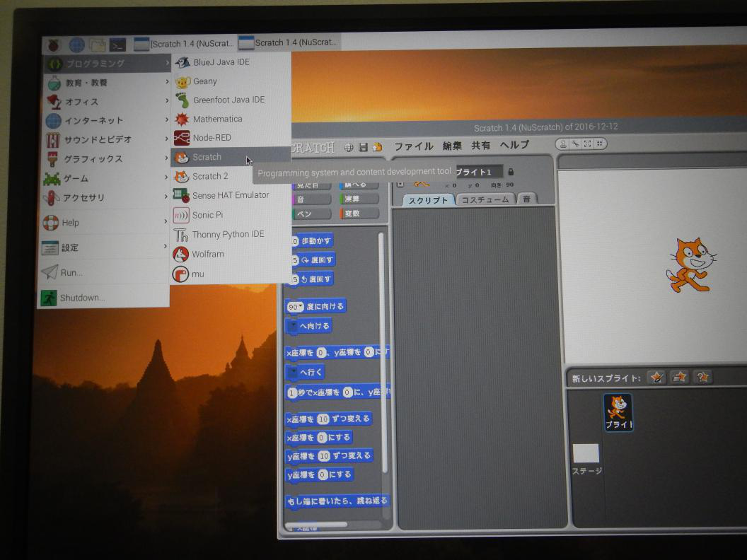Screen dimensions: 747x560
Task: Expand the プログラミング category
Action: pos(108,64)
